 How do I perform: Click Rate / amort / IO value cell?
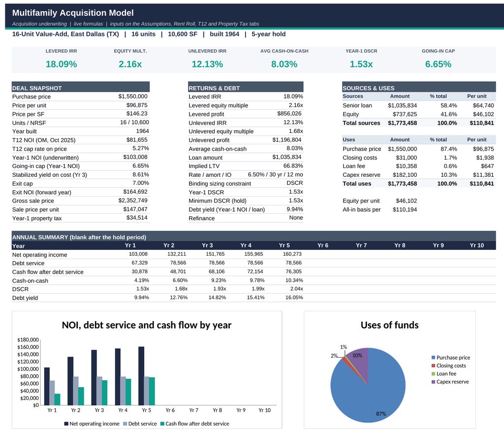click(x=276, y=175)
